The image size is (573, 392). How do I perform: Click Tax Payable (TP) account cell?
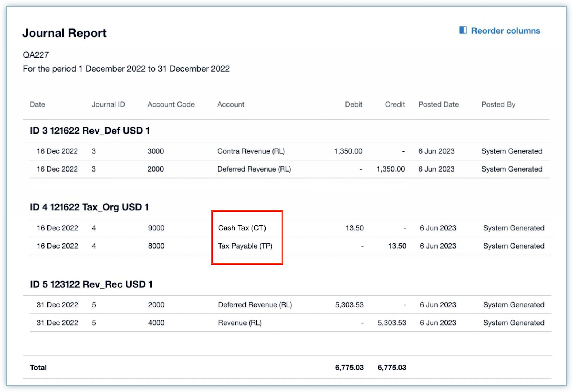[245, 246]
